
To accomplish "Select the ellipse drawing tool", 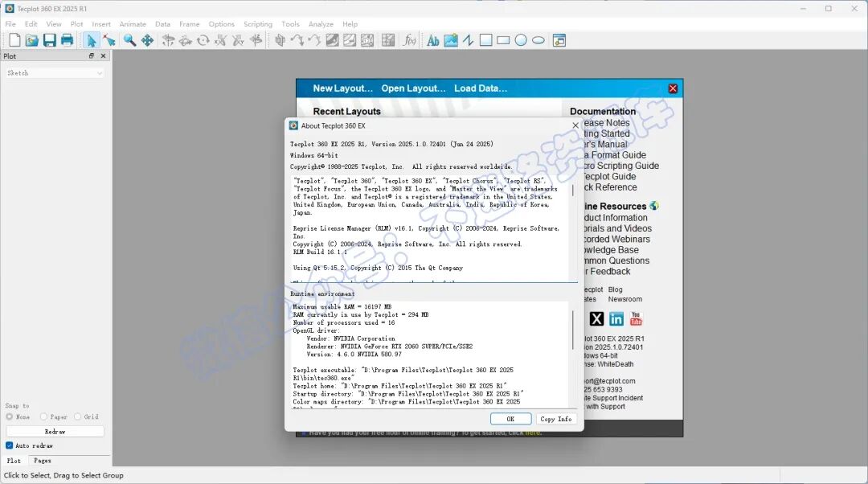I will pyautogui.click(x=538, y=40).
